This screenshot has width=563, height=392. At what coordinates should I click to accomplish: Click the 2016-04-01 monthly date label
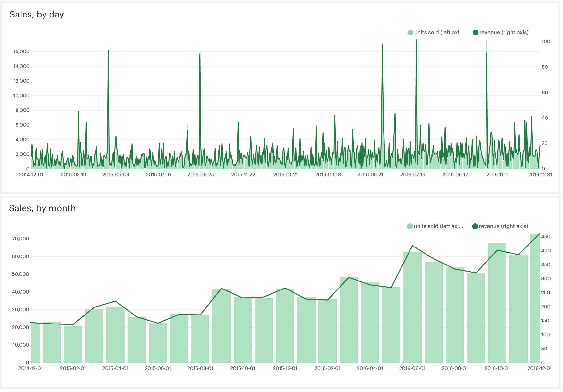[x=370, y=368]
